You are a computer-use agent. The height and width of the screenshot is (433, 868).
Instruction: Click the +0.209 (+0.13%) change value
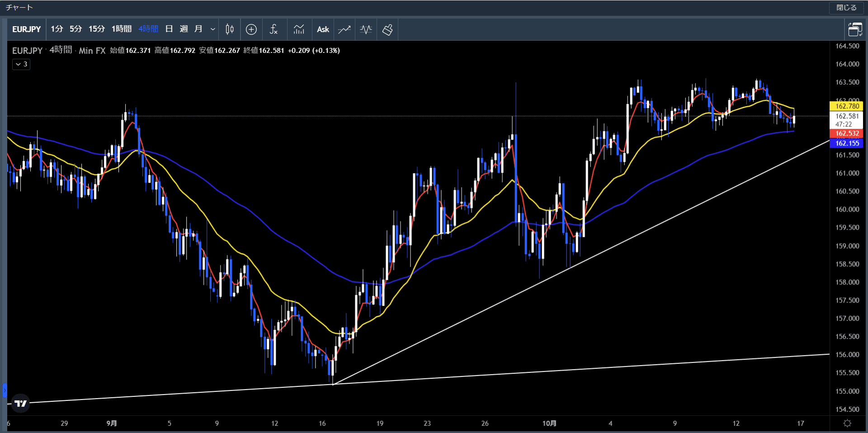click(314, 51)
